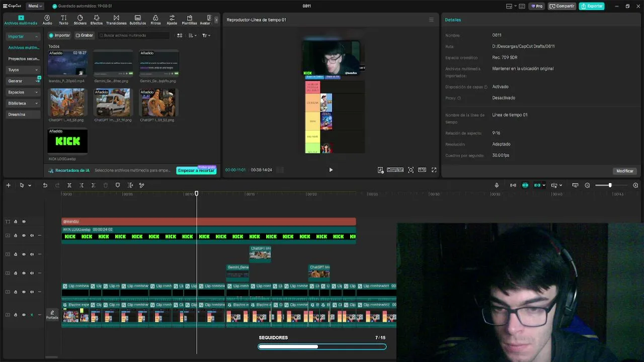
Task: Open the Filtros tab
Action: [155, 20]
